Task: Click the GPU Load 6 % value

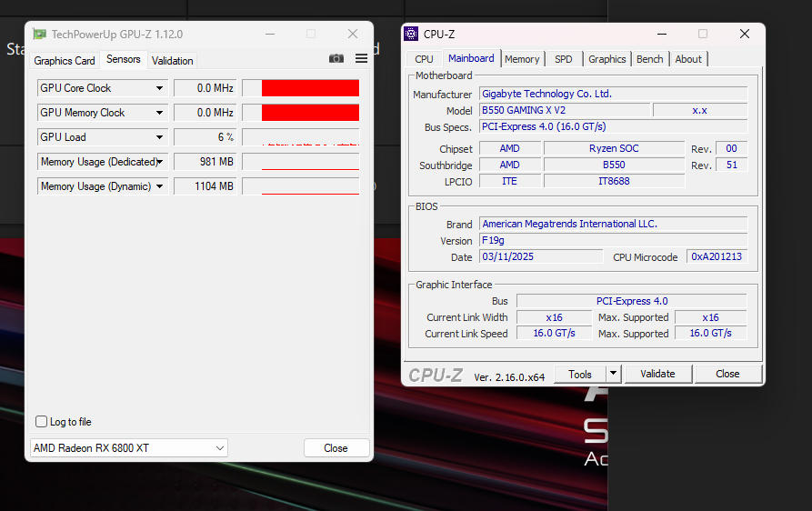Action: click(206, 137)
